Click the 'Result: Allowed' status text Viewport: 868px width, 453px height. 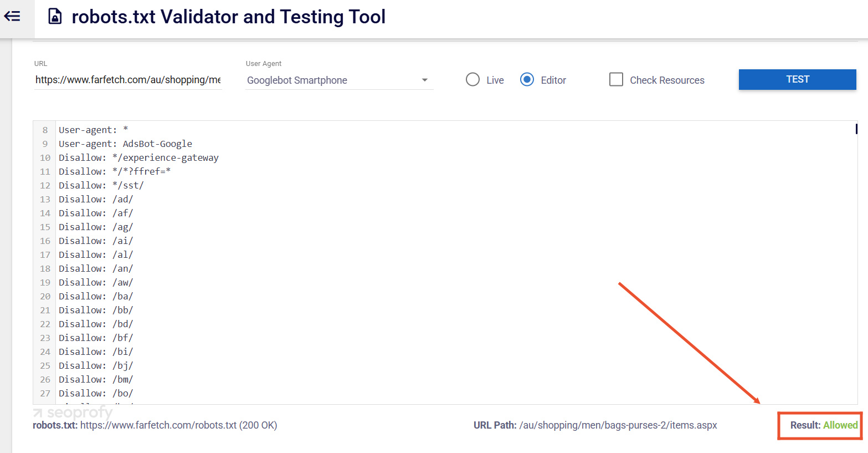[x=824, y=425]
